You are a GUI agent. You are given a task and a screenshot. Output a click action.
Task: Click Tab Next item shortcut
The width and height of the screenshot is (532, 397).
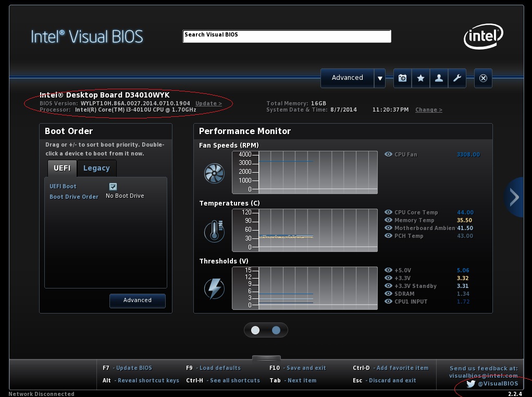click(x=293, y=380)
